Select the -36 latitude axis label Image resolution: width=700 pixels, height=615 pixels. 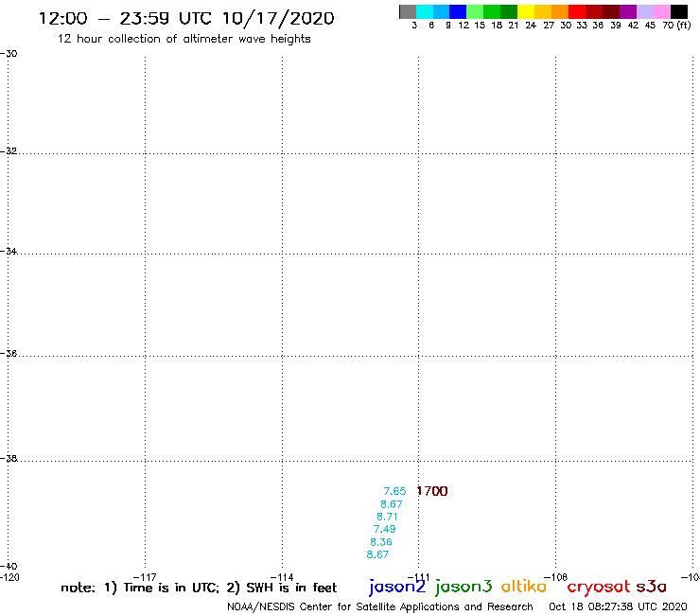(x=9, y=353)
